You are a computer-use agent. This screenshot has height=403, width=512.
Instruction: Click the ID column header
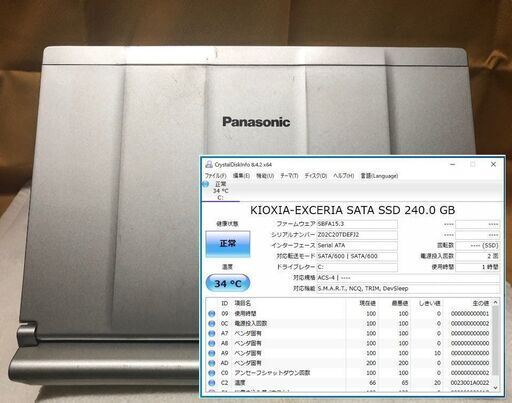225,303
